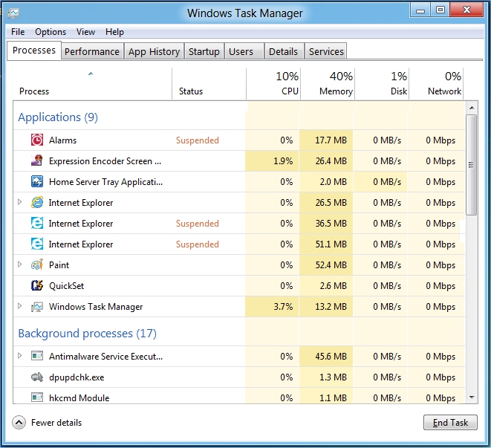
Task: Switch to the Services tab
Action: tap(326, 51)
